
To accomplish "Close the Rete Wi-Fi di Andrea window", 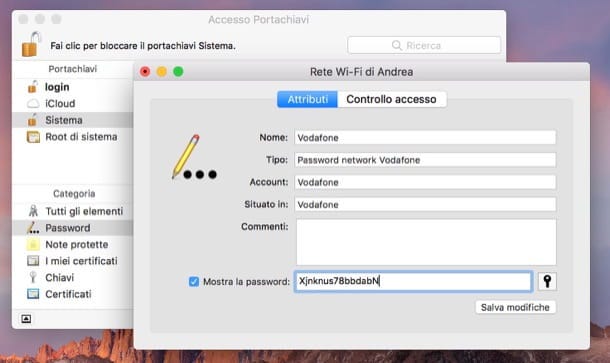I will pos(145,72).
